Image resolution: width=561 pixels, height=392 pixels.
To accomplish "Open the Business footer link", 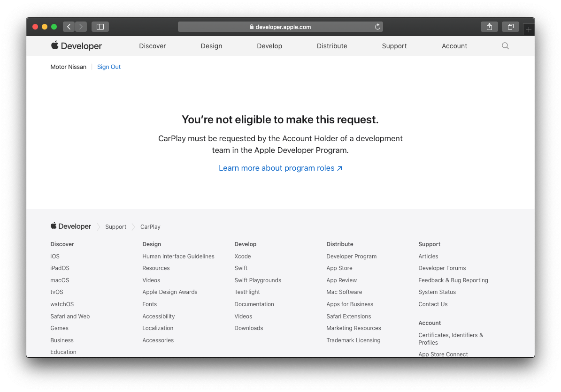I will tap(62, 340).
